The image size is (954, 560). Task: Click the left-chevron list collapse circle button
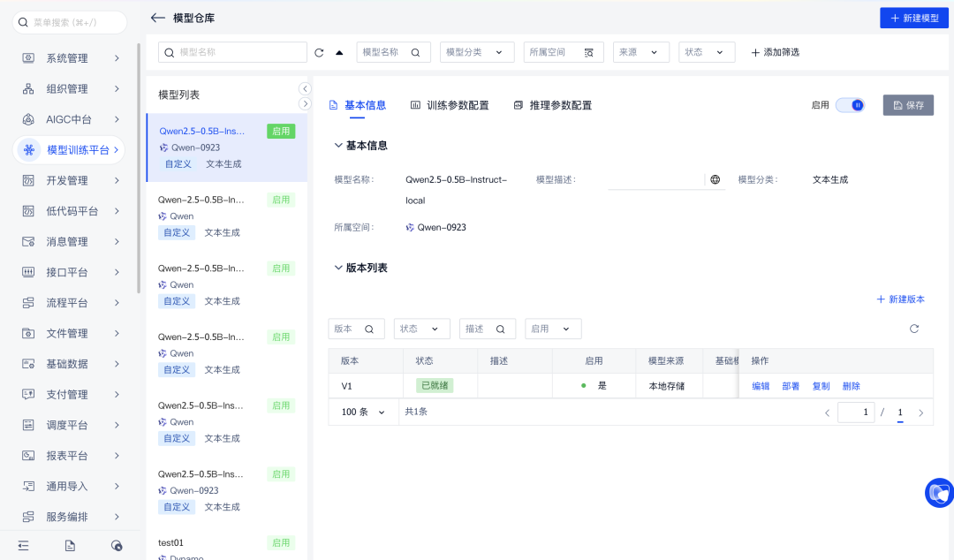click(305, 89)
